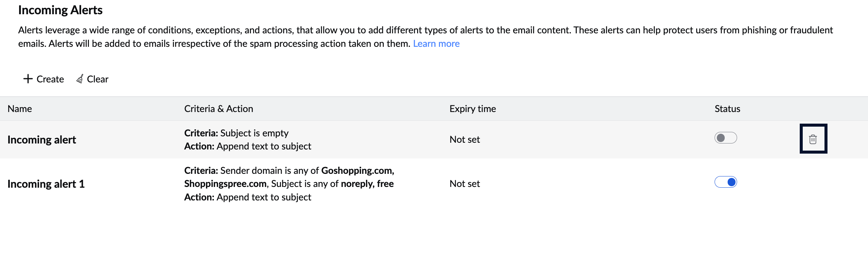This screenshot has height=263, width=868.
Task: Click 'Not set' expiry for Incoming alert 1
Action: (464, 184)
